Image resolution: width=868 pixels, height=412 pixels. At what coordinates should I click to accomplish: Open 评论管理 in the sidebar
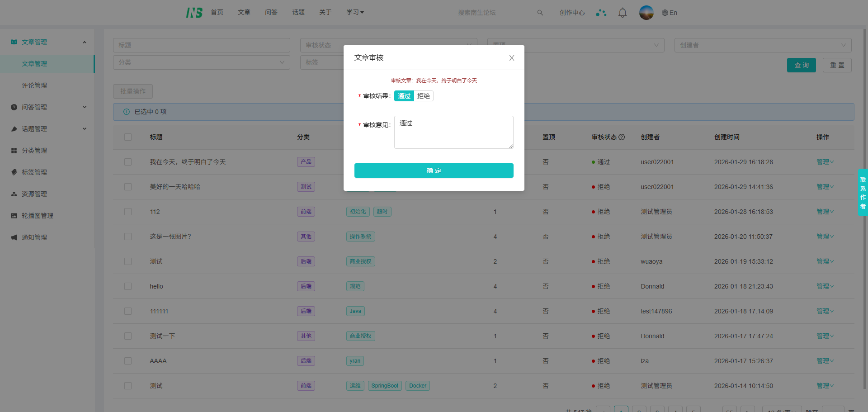tap(34, 85)
